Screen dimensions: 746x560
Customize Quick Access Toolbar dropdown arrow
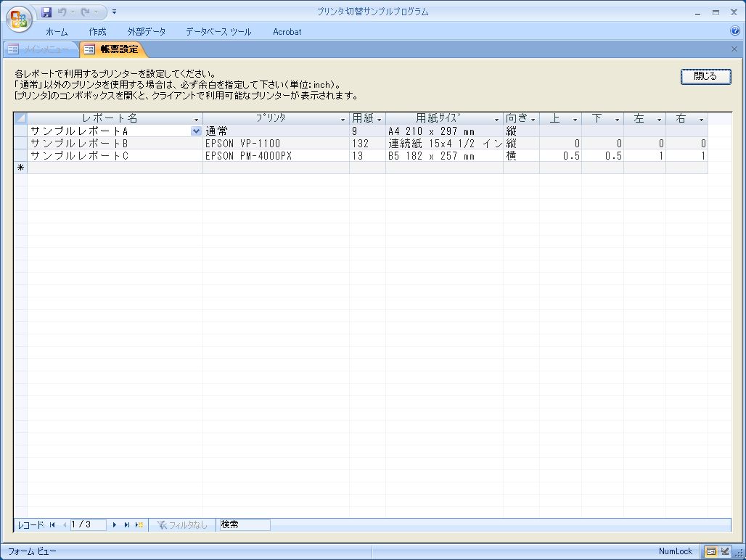115,12
